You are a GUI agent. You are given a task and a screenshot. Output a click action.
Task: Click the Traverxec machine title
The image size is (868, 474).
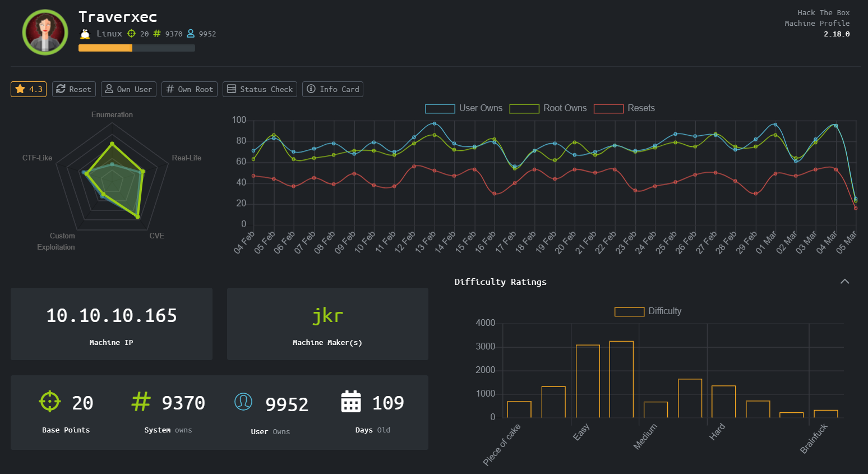[118, 17]
